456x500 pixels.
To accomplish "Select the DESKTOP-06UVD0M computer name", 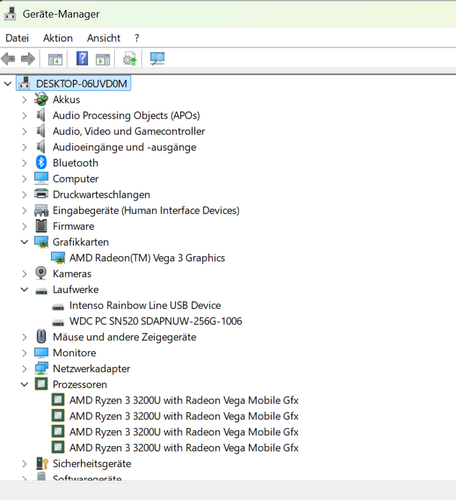I will (81, 84).
